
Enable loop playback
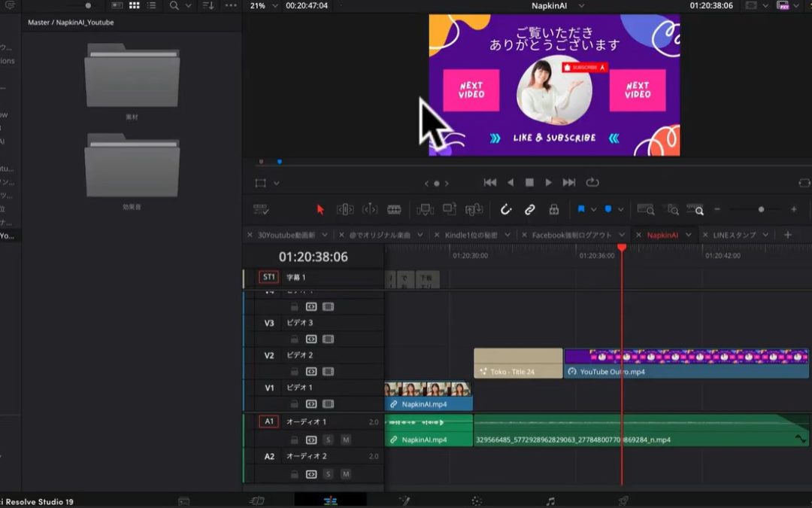[x=593, y=182]
